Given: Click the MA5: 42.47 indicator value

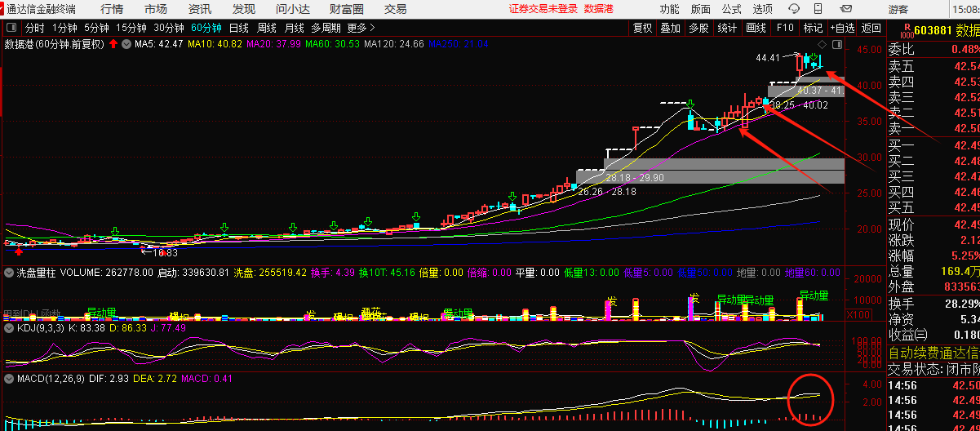Looking at the screenshot, I should pyautogui.click(x=159, y=43).
